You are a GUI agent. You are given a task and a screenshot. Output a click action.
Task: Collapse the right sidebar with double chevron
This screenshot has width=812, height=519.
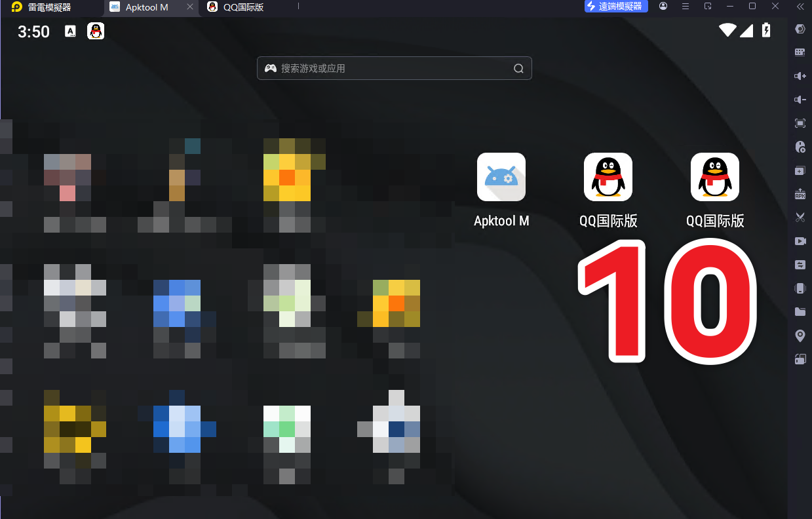point(800,7)
